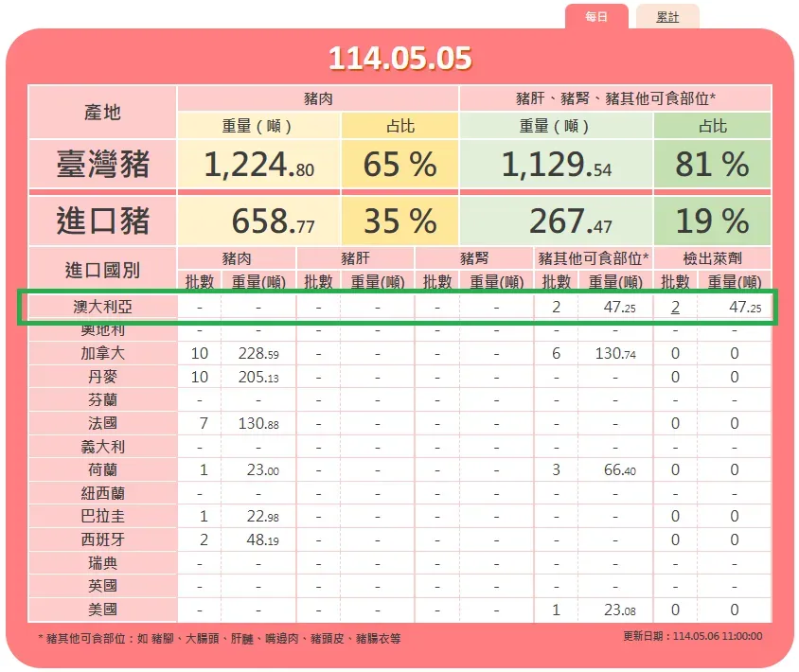799x672 pixels.
Task: Click Spain pork weight 48.19
Action: point(263,539)
